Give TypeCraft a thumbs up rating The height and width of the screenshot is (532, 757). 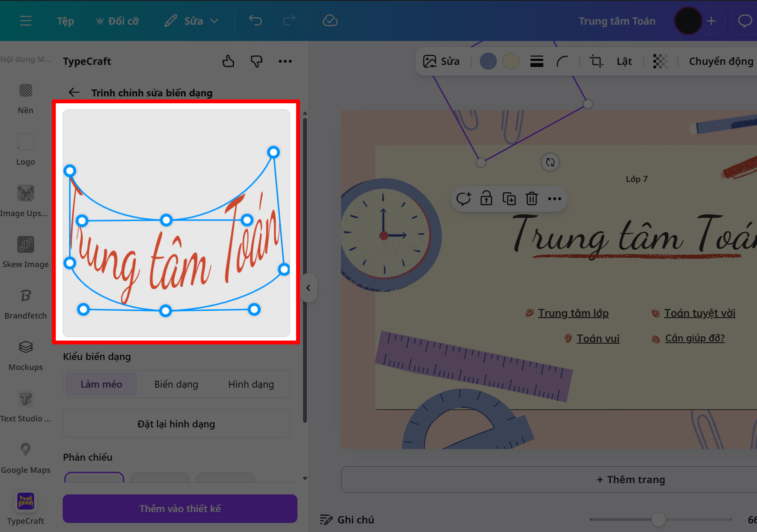point(228,61)
